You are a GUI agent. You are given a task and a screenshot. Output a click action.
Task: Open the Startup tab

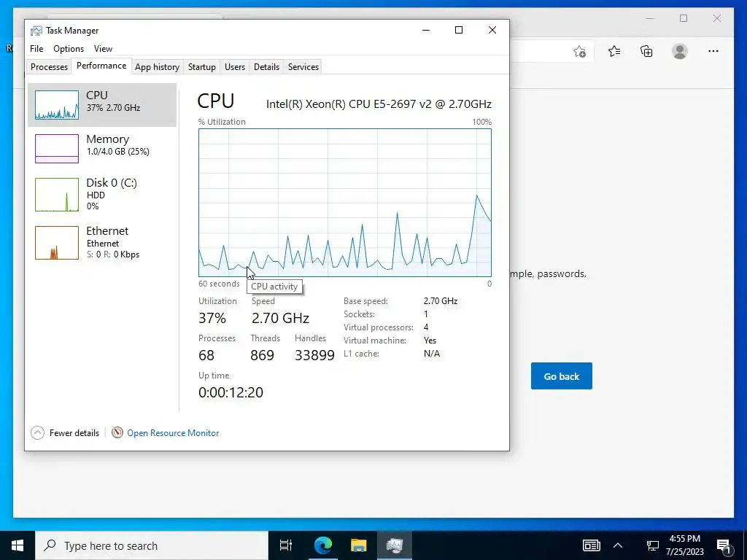(201, 66)
